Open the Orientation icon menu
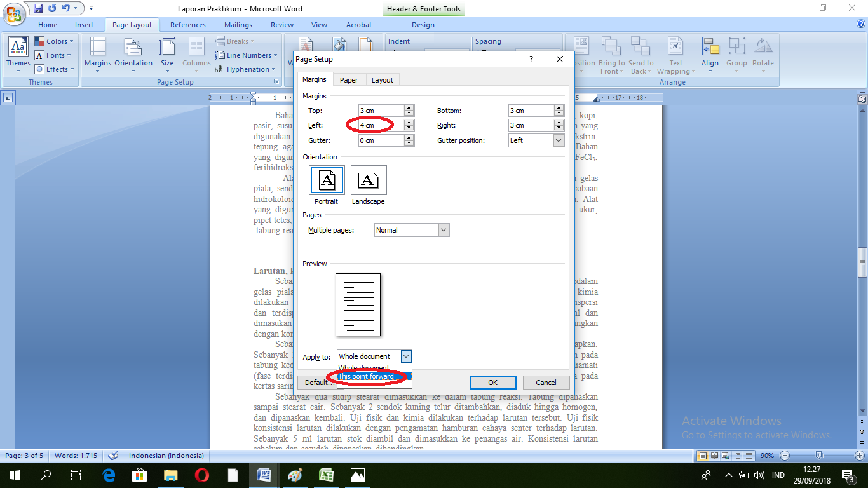The width and height of the screenshot is (868, 488). [133, 48]
